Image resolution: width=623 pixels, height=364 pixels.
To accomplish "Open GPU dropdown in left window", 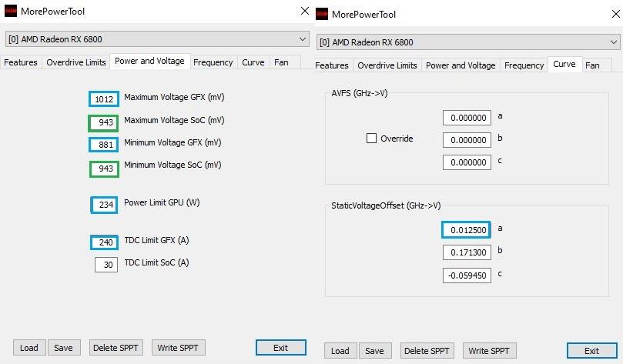I will (x=157, y=39).
